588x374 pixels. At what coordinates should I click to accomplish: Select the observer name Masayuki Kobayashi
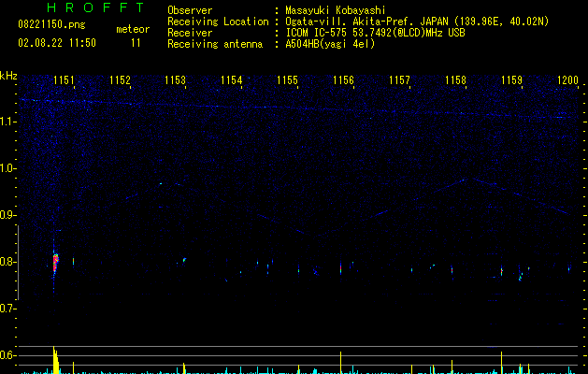click(336, 10)
